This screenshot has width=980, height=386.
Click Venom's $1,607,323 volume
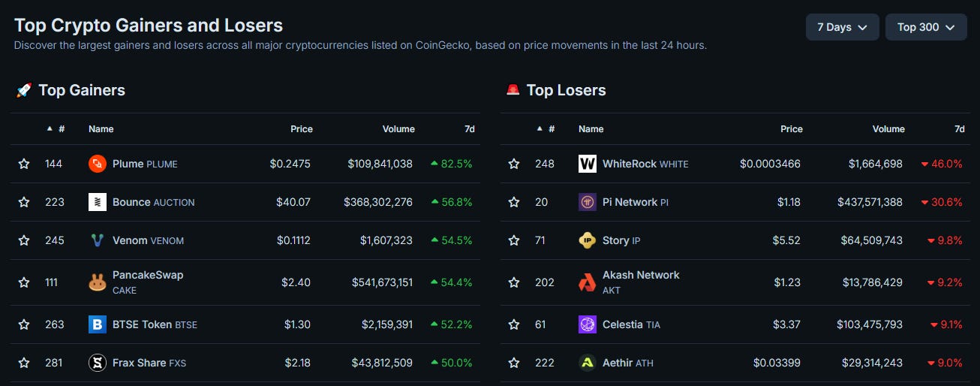pyautogui.click(x=386, y=240)
